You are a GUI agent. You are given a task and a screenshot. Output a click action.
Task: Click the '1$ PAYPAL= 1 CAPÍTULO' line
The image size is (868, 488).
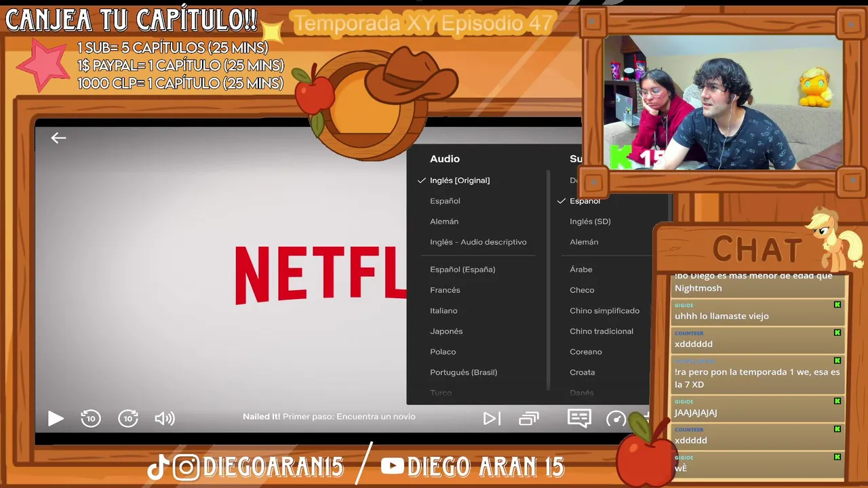[x=180, y=66]
